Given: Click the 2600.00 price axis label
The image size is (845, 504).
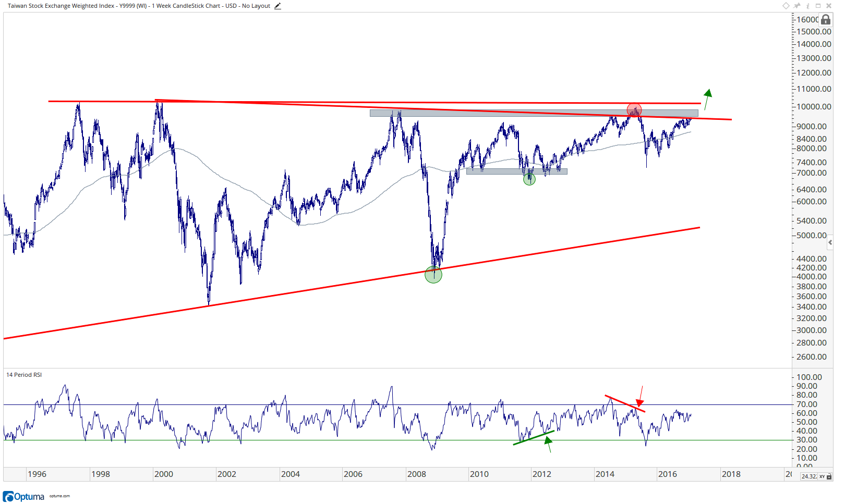Looking at the screenshot, I should coord(812,357).
